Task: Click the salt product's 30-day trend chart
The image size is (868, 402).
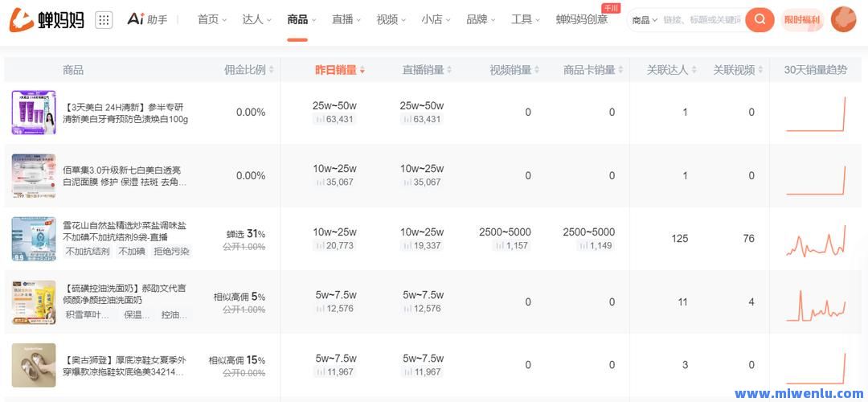Action: pyautogui.click(x=816, y=239)
